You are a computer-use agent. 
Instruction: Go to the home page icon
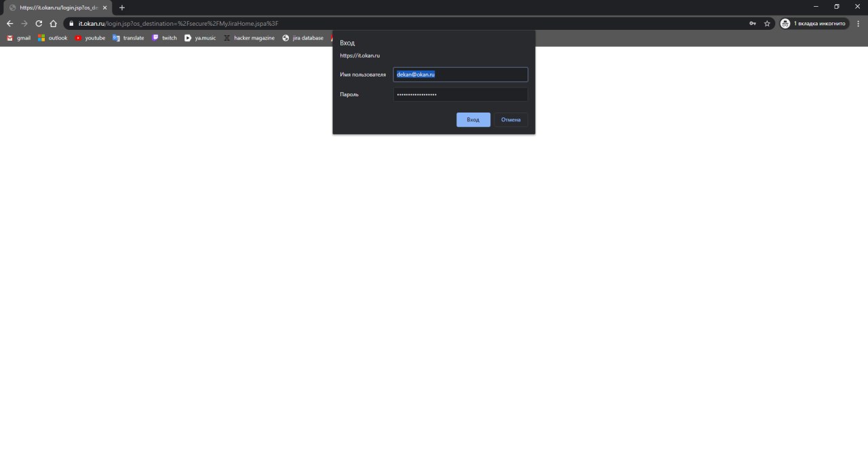pyautogui.click(x=53, y=23)
